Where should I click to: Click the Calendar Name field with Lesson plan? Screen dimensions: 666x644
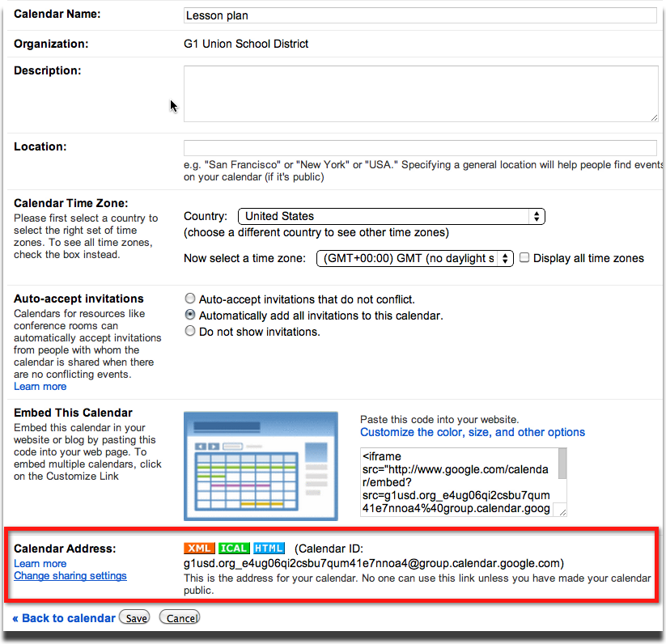point(420,15)
